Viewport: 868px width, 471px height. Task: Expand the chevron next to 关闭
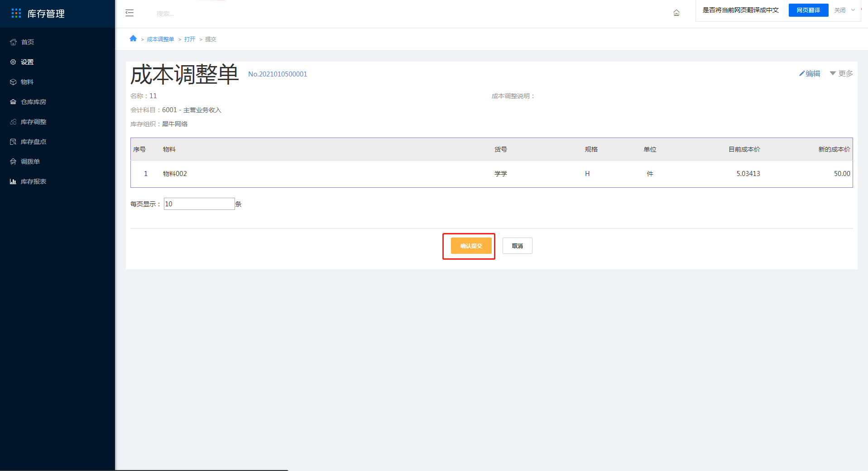pyautogui.click(x=853, y=10)
